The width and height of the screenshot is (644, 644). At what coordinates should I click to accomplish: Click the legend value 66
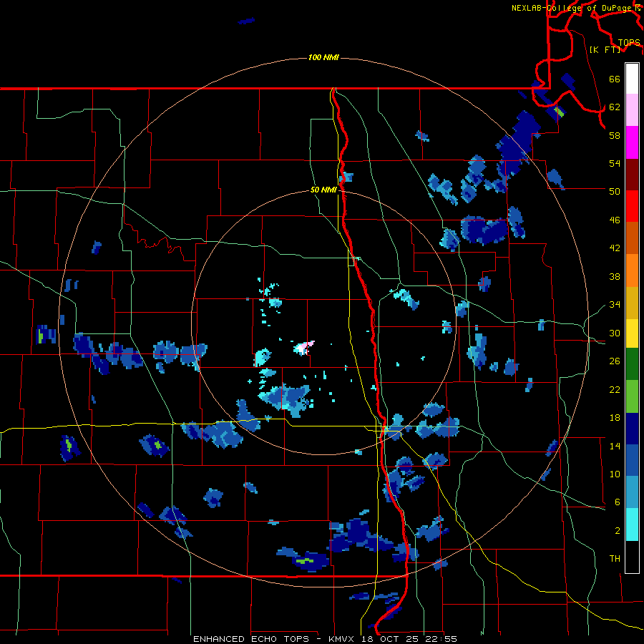point(615,79)
